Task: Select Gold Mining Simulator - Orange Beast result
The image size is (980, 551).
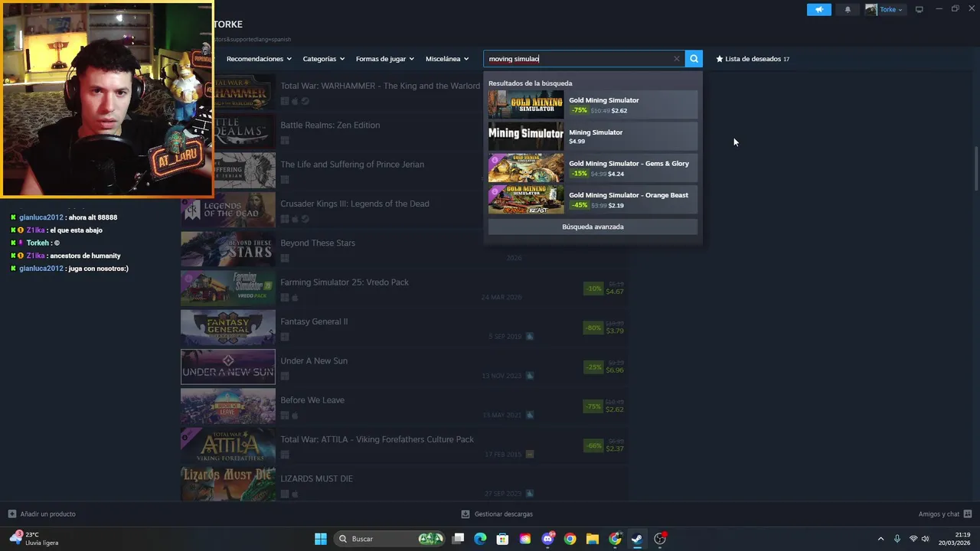Action: coord(593,200)
